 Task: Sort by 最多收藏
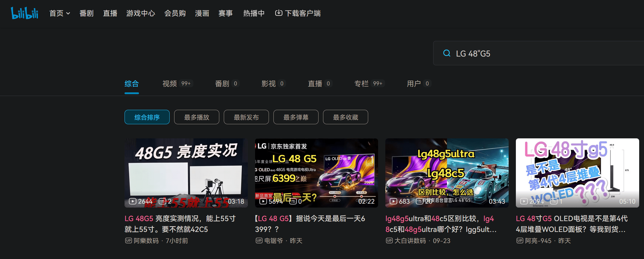pos(346,117)
